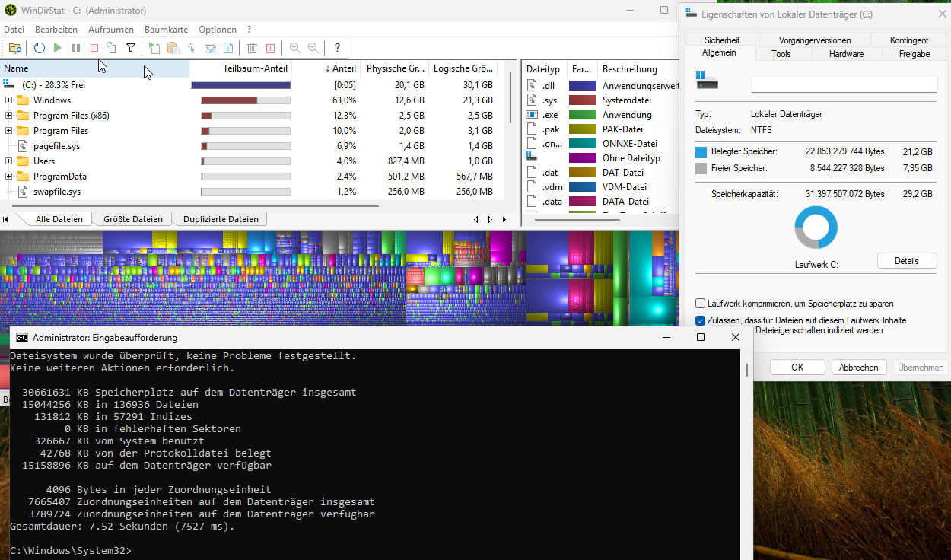Zoom in on the treemap with the plus magnifier
The width and height of the screenshot is (951, 560).
pos(295,48)
